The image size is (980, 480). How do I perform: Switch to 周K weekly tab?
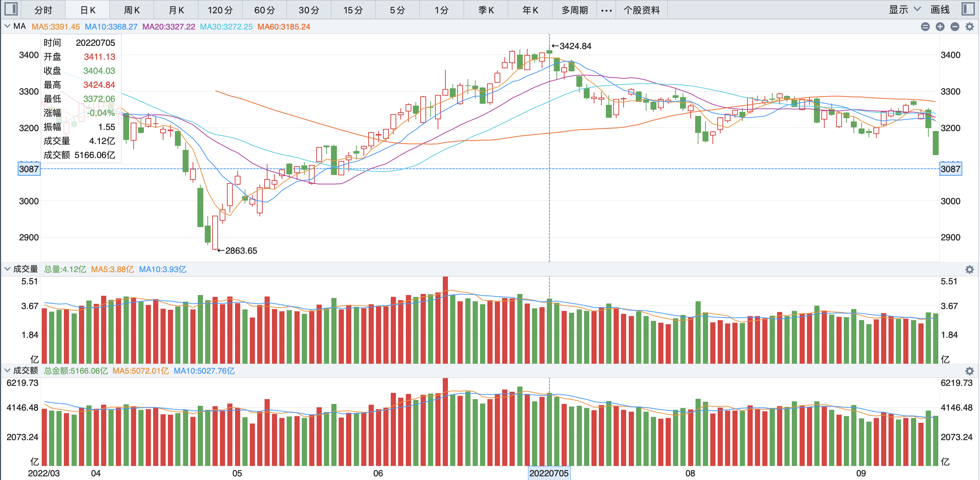click(x=132, y=10)
